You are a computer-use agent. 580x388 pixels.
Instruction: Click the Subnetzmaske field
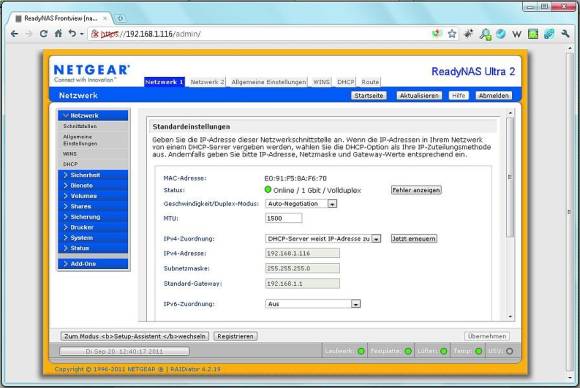tap(302, 268)
